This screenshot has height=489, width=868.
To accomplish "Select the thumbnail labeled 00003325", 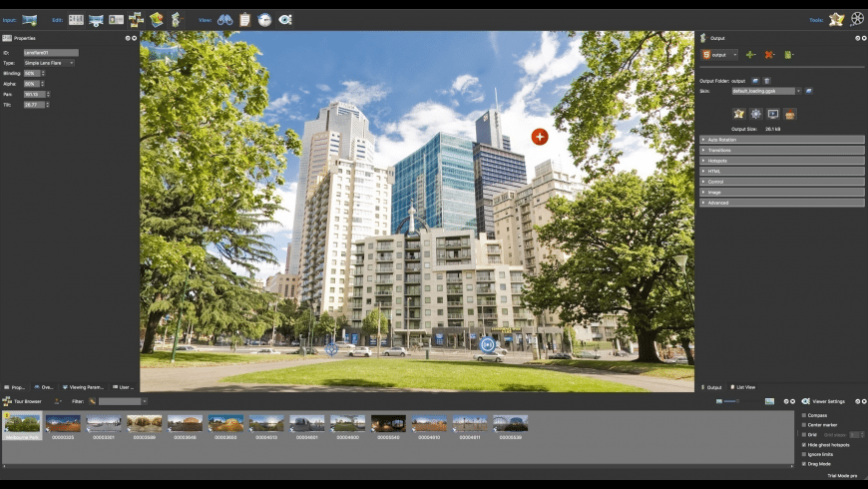I will 63,426.
